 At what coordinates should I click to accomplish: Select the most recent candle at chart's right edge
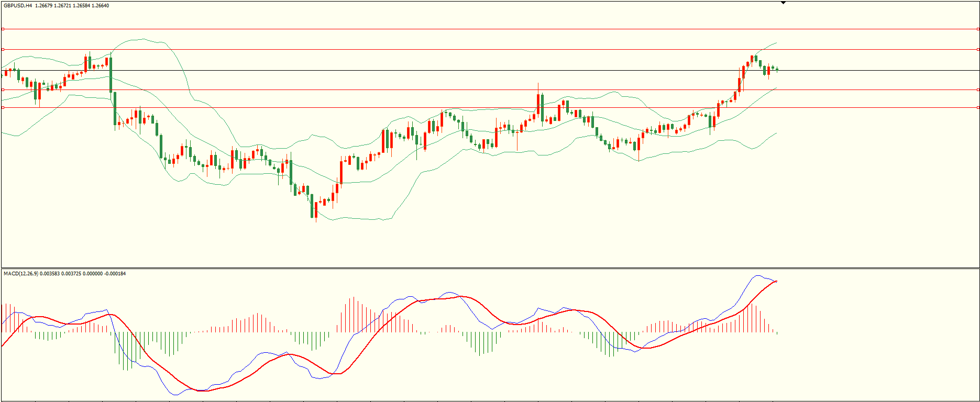(777, 69)
